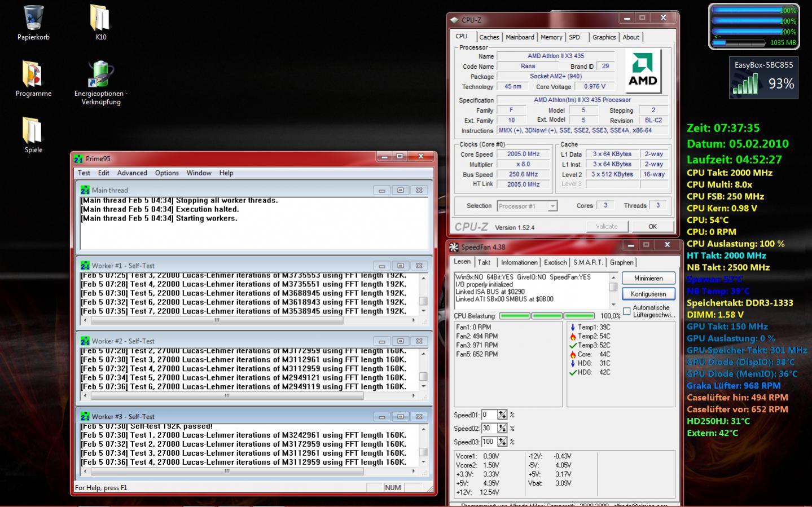The image size is (812, 507).
Task: Click the Main thread window icon
Action: (85, 190)
